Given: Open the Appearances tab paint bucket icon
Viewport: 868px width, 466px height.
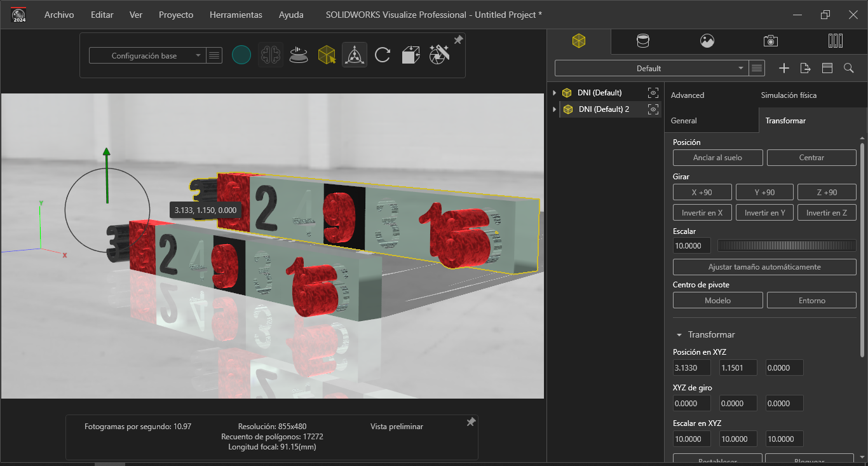Looking at the screenshot, I should [x=643, y=41].
